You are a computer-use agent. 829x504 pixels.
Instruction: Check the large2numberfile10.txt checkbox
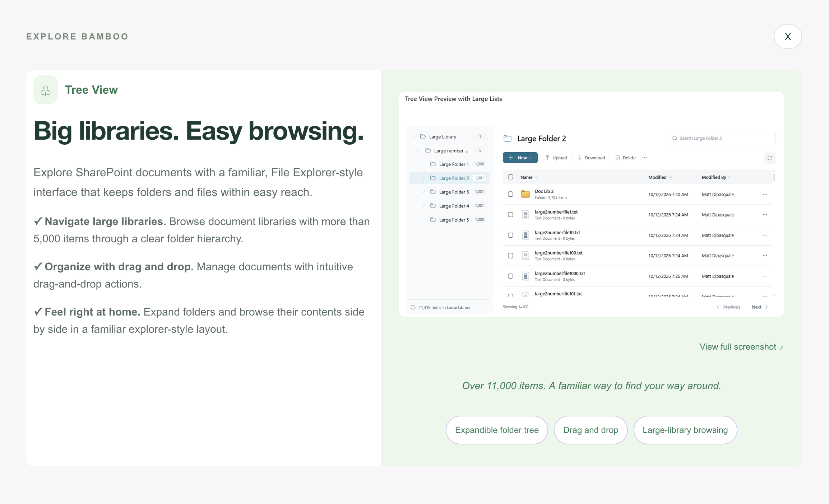point(510,235)
